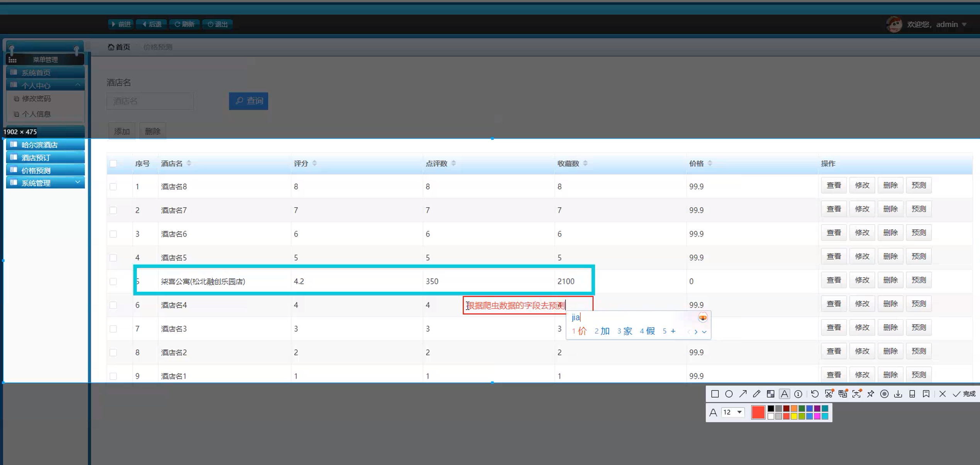Image resolution: width=980 pixels, height=465 pixels.
Task: Click 预测 button for 酒店名5 row
Action: 918,257
